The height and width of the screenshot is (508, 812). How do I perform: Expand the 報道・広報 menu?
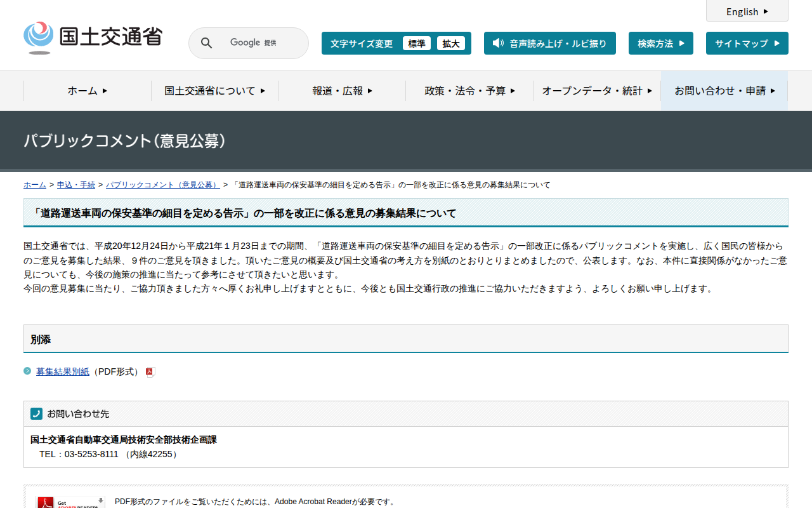pyautogui.click(x=342, y=91)
